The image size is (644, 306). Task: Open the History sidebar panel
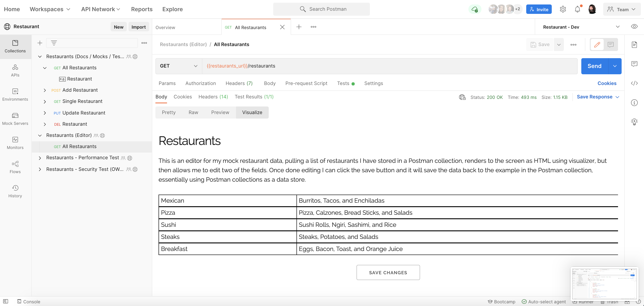click(15, 191)
